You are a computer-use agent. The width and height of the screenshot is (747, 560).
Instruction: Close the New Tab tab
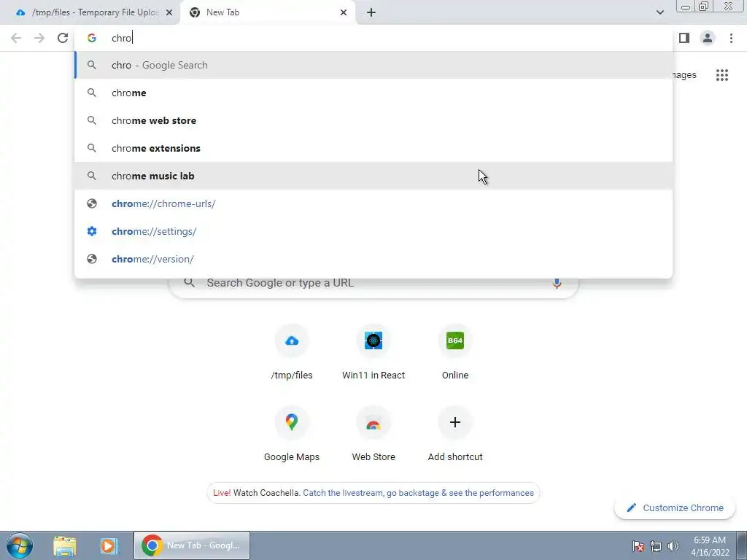344,12
